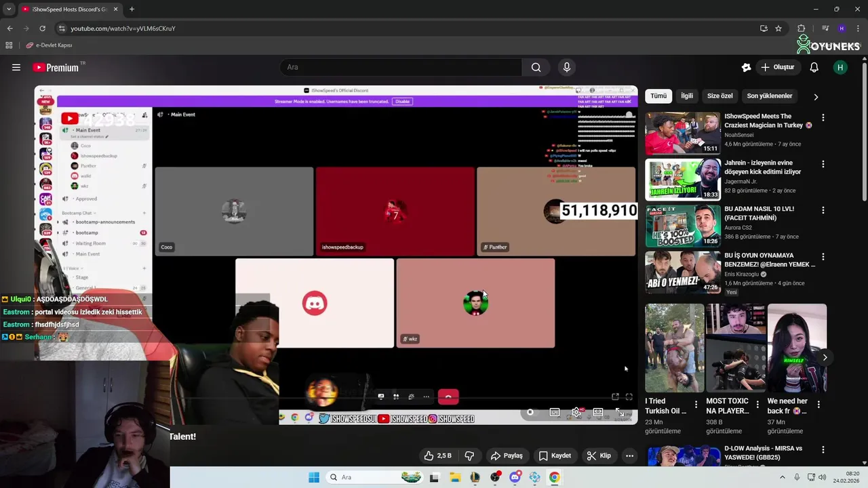The width and height of the screenshot is (868, 488).
Task: Open the green H account avatar
Action: [x=840, y=67]
